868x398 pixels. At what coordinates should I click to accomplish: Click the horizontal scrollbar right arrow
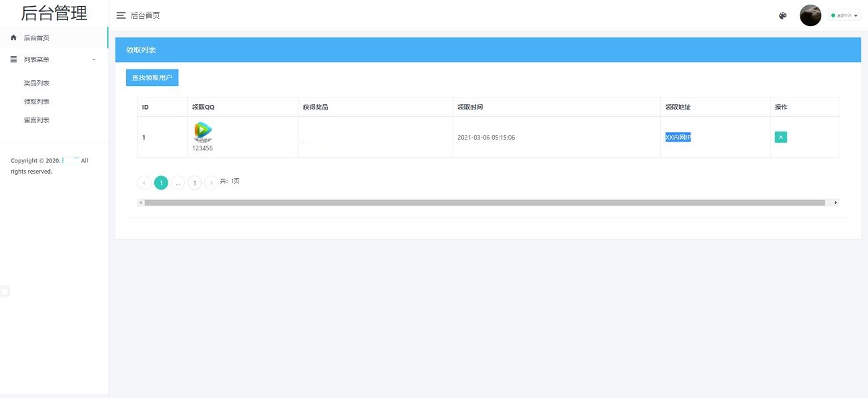coord(835,202)
